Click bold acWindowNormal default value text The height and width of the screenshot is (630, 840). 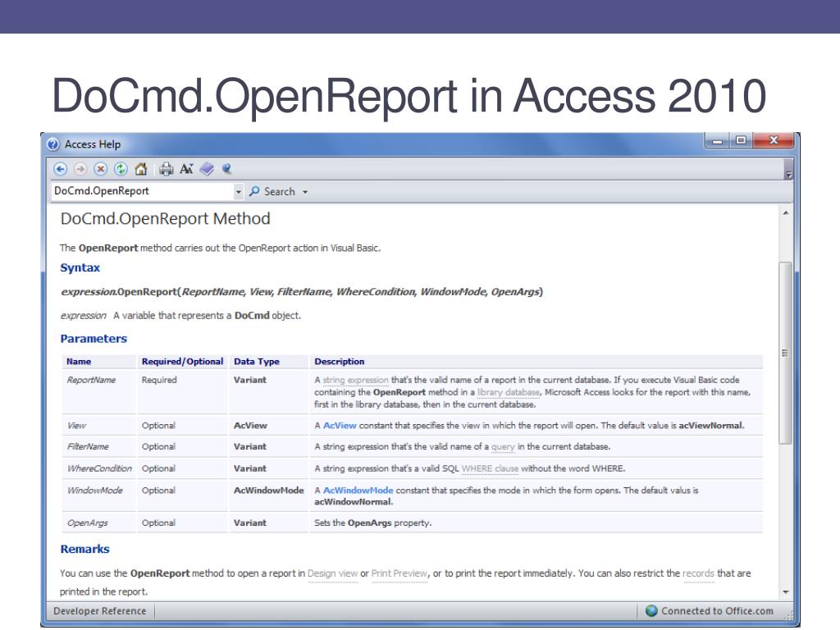coord(354,502)
